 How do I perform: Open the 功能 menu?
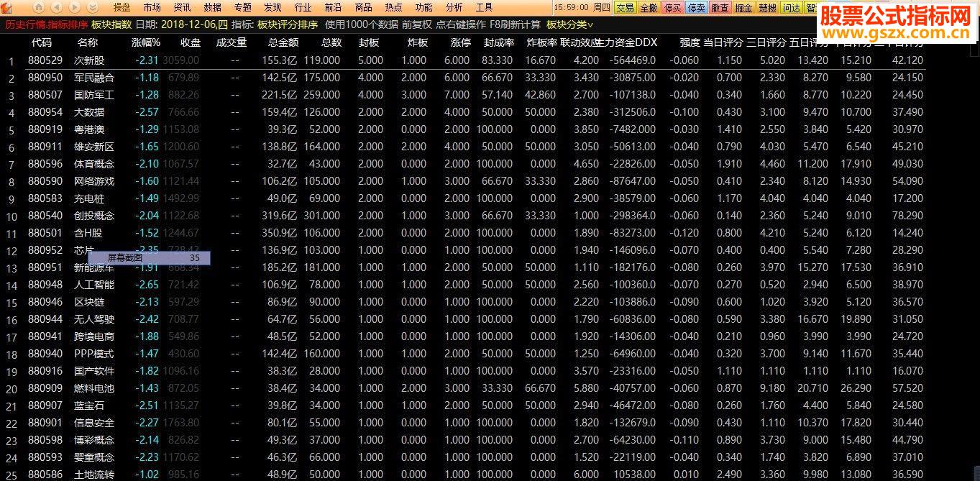click(x=424, y=7)
